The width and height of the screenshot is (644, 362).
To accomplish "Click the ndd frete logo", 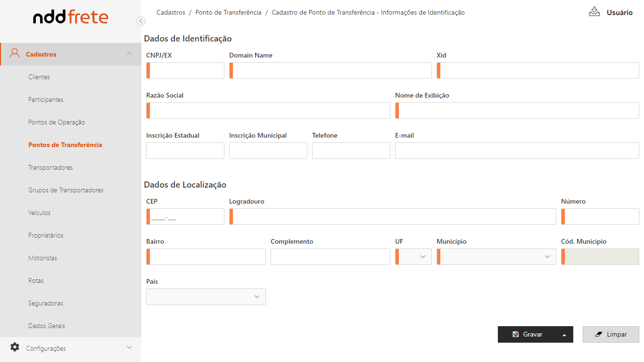I will pos(71,18).
